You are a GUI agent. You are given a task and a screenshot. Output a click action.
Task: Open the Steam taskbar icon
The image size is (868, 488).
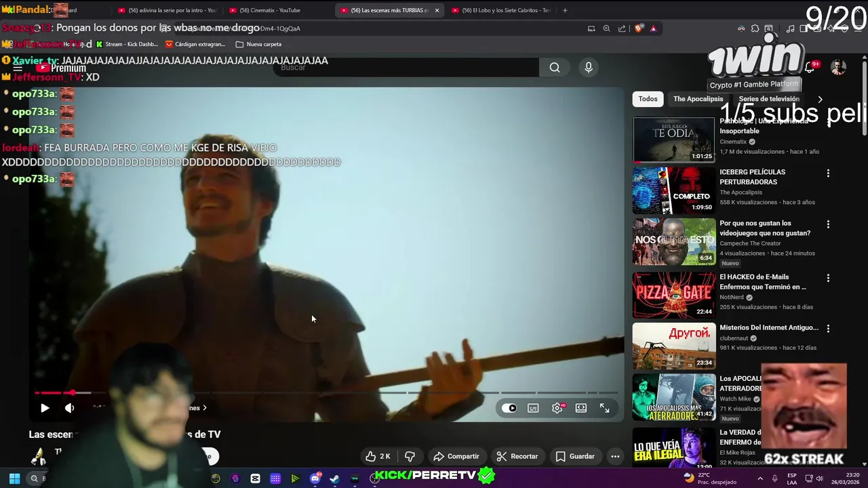[x=334, y=479]
